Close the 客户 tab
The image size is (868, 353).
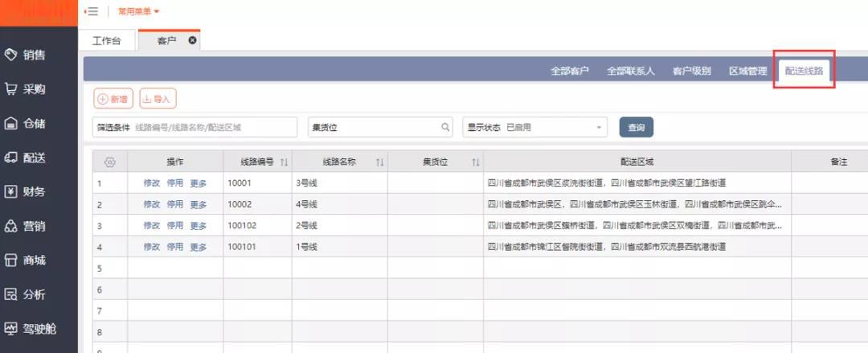(192, 40)
